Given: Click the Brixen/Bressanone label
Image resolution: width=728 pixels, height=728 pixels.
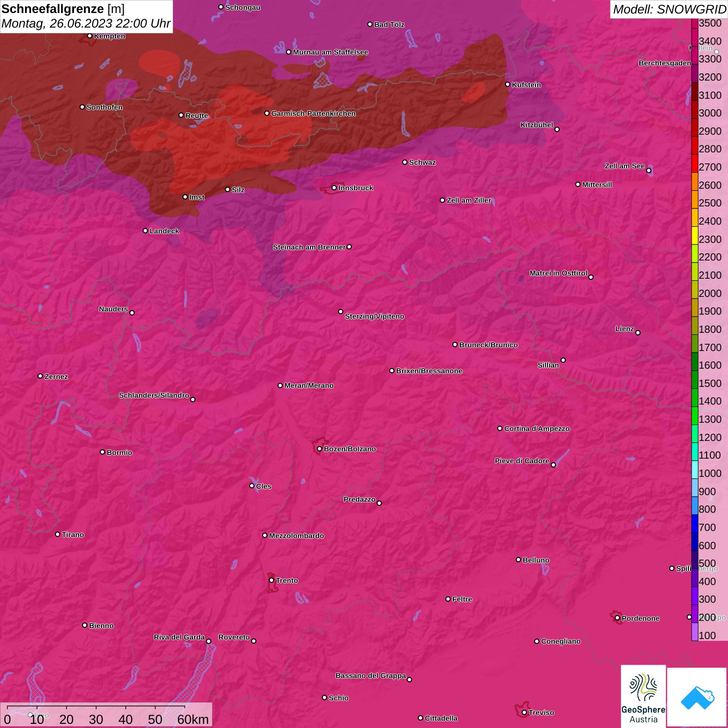Looking at the screenshot, I should [429, 371].
